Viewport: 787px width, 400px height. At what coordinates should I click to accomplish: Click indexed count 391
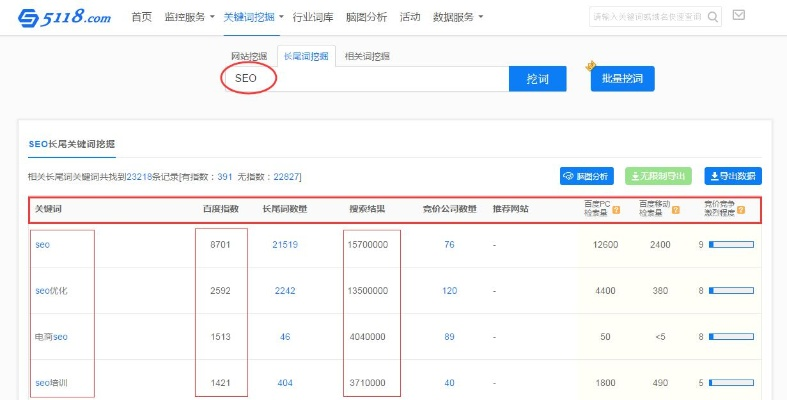click(225, 177)
